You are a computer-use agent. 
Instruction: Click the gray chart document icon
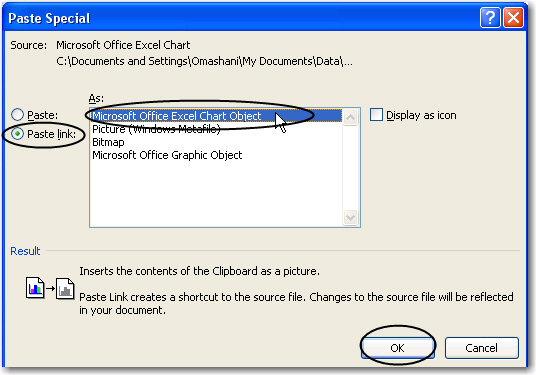pyautogui.click(x=65, y=288)
